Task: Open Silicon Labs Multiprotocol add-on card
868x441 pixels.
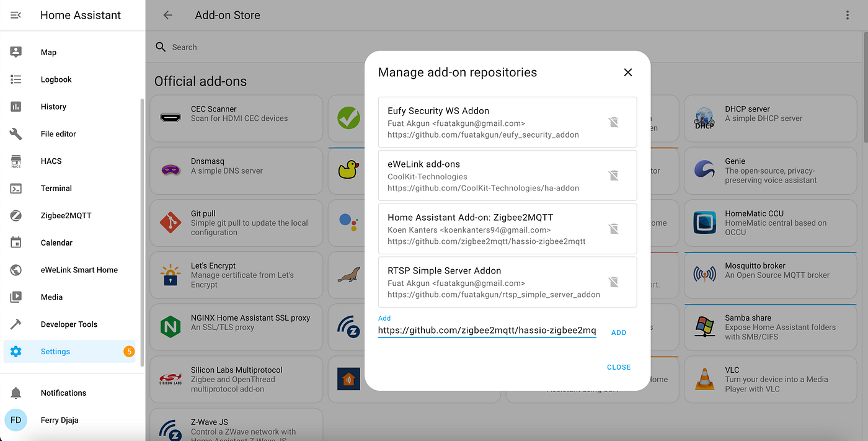Action: pyautogui.click(x=236, y=380)
